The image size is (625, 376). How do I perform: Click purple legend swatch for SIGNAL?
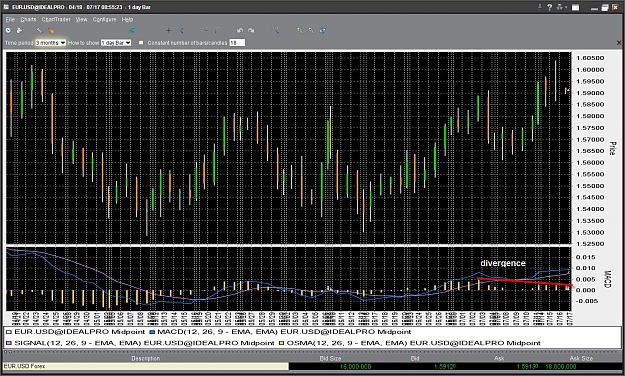[9, 343]
